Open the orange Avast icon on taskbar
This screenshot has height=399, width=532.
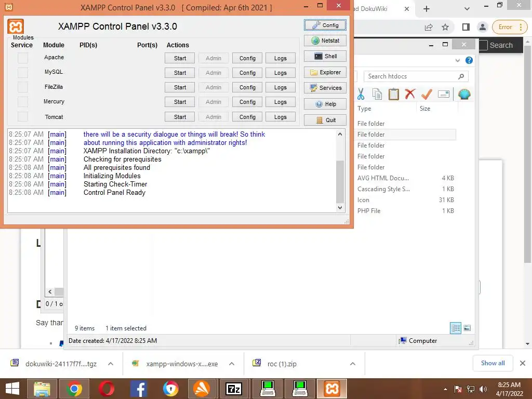[x=202, y=389]
